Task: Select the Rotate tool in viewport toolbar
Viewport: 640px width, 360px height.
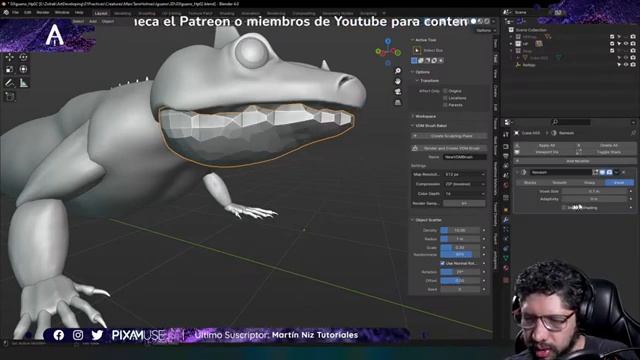Action: click(23, 57)
